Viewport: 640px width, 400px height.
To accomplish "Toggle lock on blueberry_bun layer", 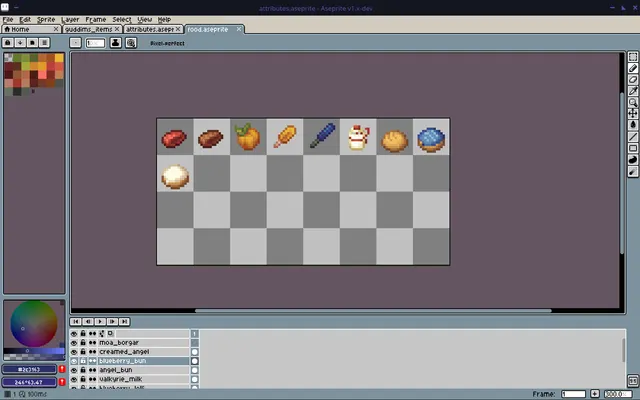I will coord(83,361).
